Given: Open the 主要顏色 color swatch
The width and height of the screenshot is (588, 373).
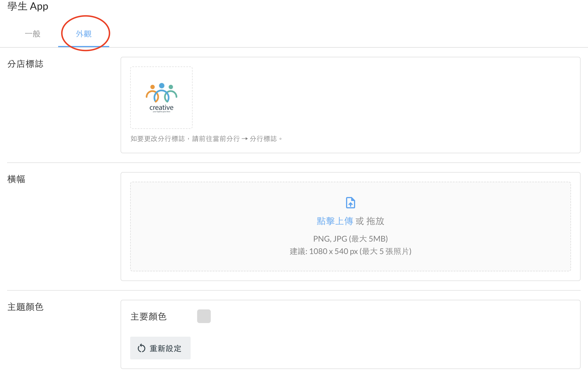Looking at the screenshot, I should tap(204, 316).
